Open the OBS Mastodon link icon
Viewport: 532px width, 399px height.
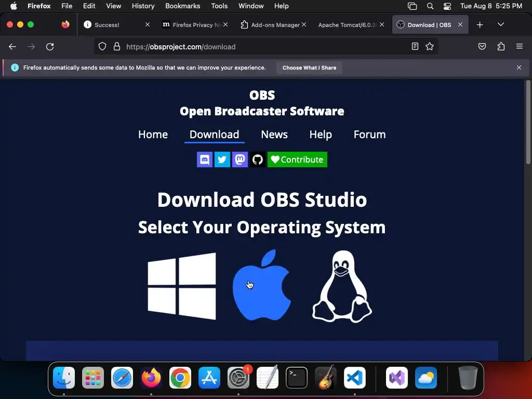240,159
